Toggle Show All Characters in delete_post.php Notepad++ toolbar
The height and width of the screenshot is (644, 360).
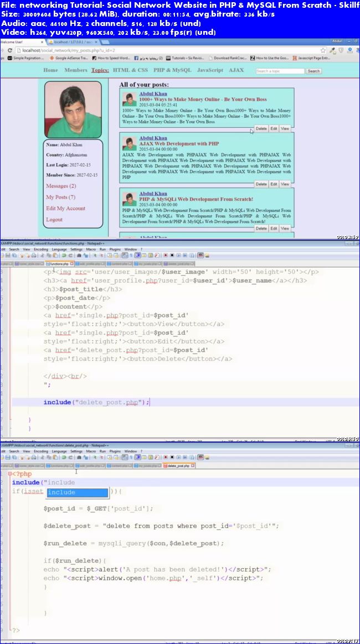pyautogui.click(x=131, y=456)
